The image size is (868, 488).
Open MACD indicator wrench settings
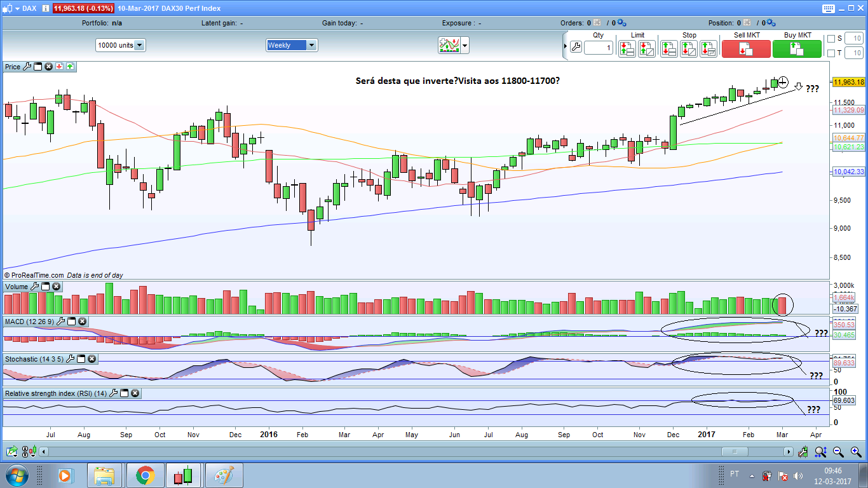(61, 322)
